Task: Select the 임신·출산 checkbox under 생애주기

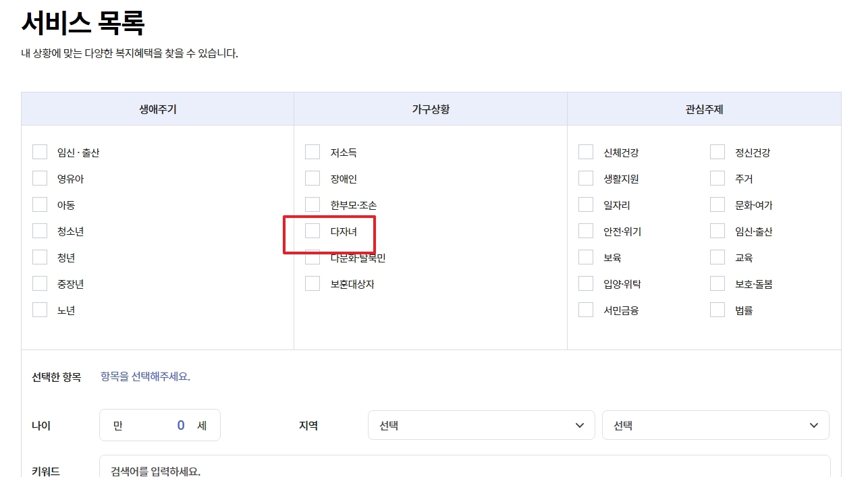Action: point(40,152)
